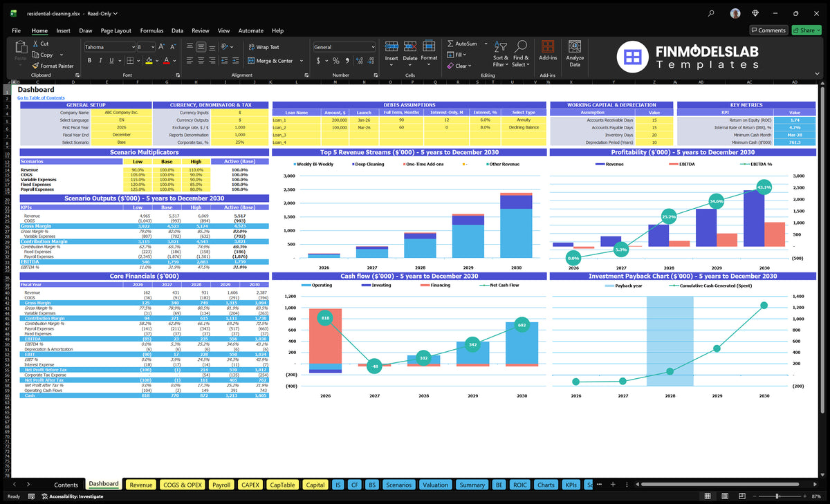Apply Percent Style number format

[x=336, y=61]
